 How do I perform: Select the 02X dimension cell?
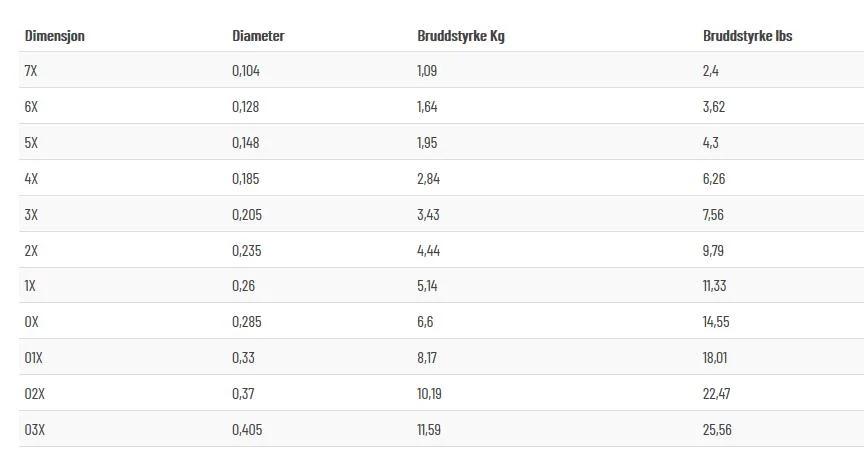click(35, 394)
